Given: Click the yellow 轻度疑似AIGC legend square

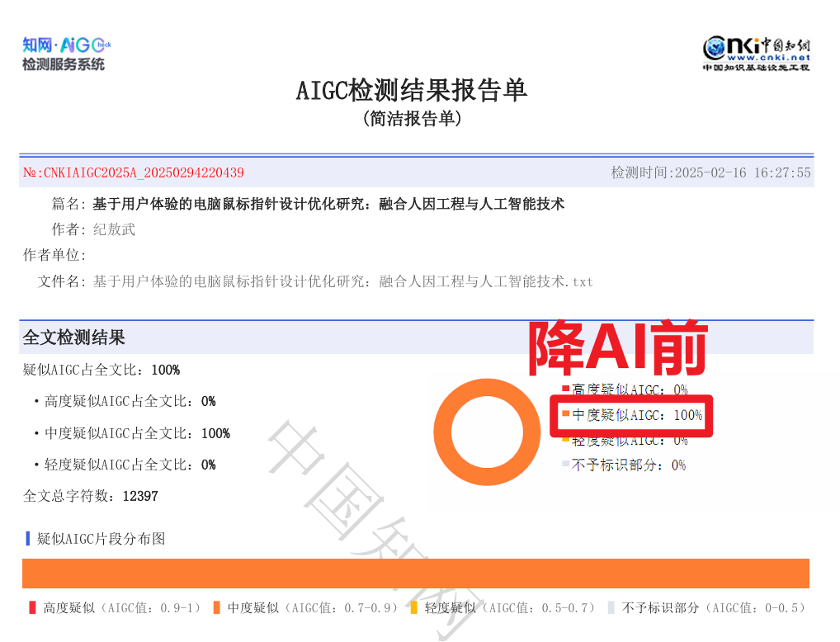Looking at the screenshot, I should point(564,439).
